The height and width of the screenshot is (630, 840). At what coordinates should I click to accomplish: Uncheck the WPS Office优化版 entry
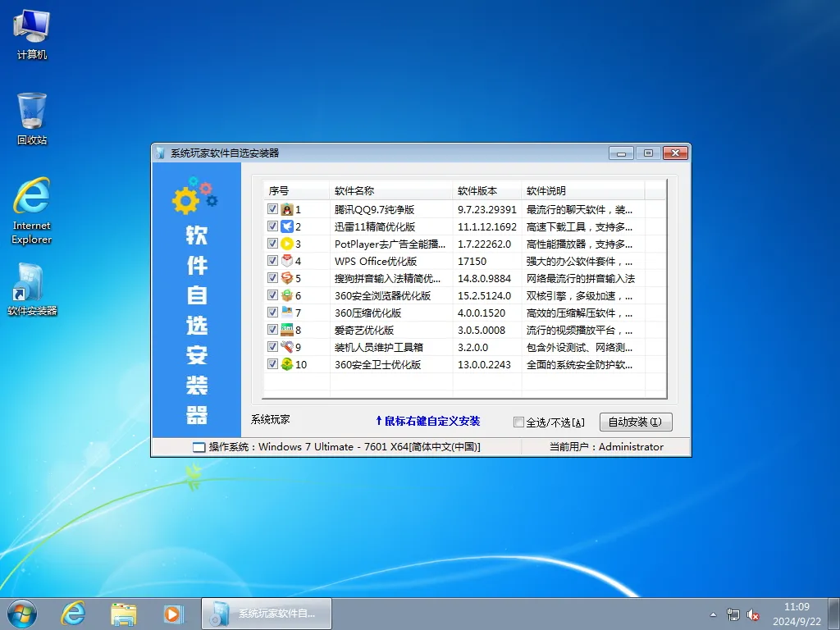(272, 261)
